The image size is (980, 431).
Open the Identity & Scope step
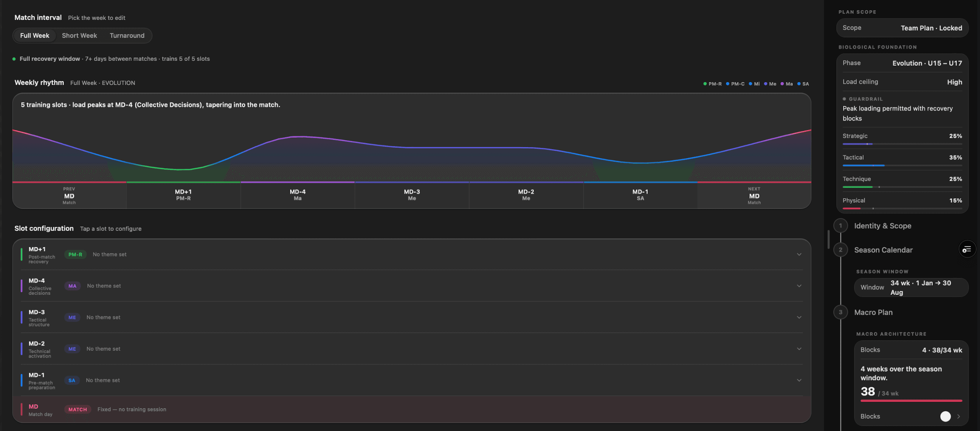tap(882, 226)
